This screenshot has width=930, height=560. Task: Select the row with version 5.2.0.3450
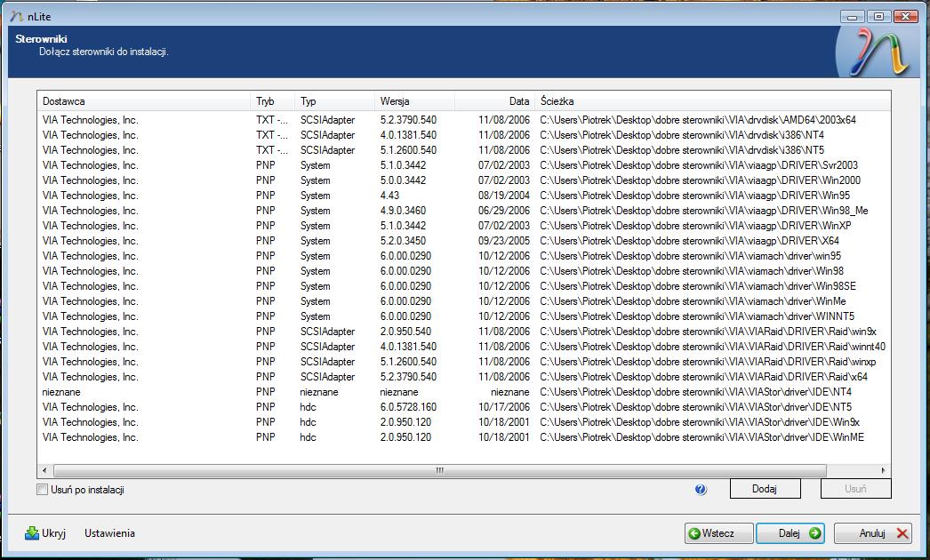pyautogui.click(x=464, y=241)
